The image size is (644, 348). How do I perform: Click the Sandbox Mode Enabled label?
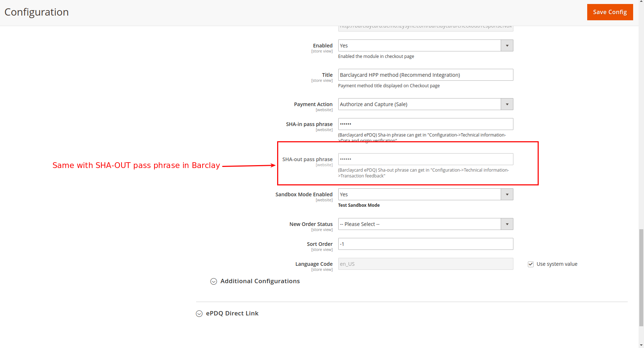tap(304, 194)
